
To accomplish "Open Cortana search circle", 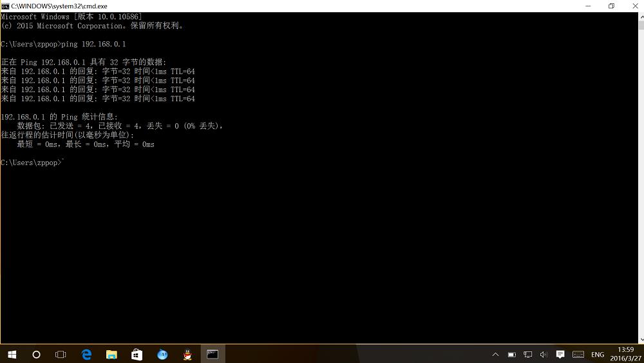I will pyautogui.click(x=36, y=355).
